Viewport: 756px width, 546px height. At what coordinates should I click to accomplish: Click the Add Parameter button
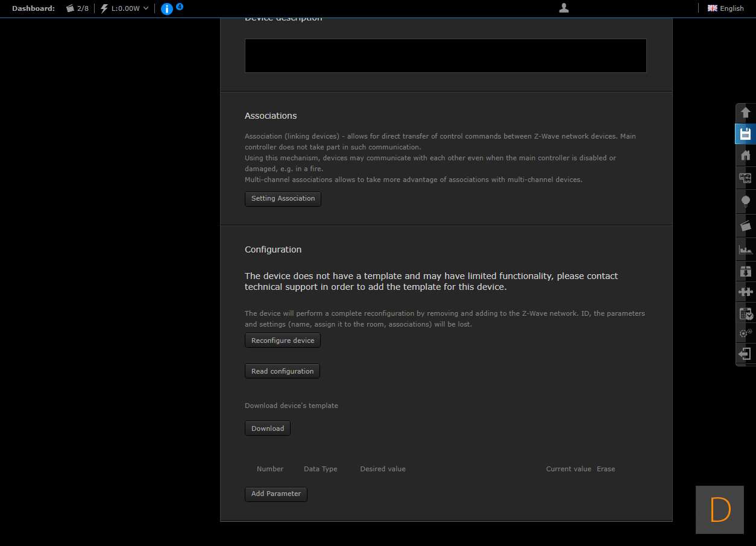(276, 494)
